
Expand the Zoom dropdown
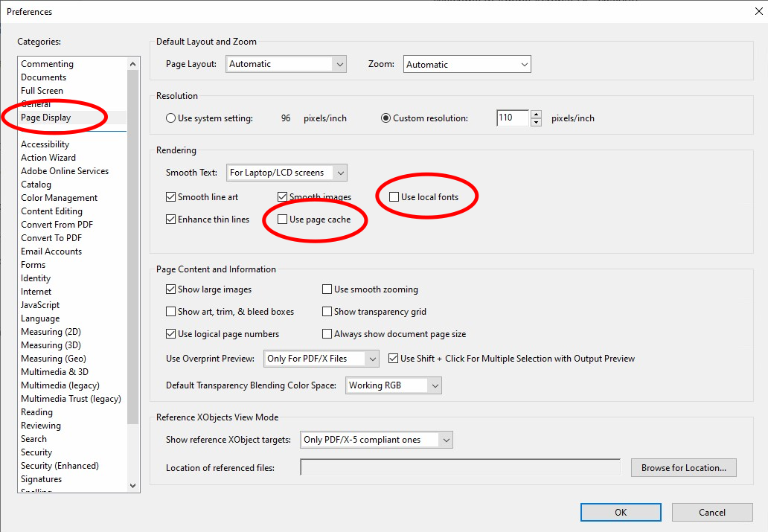point(467,65)
